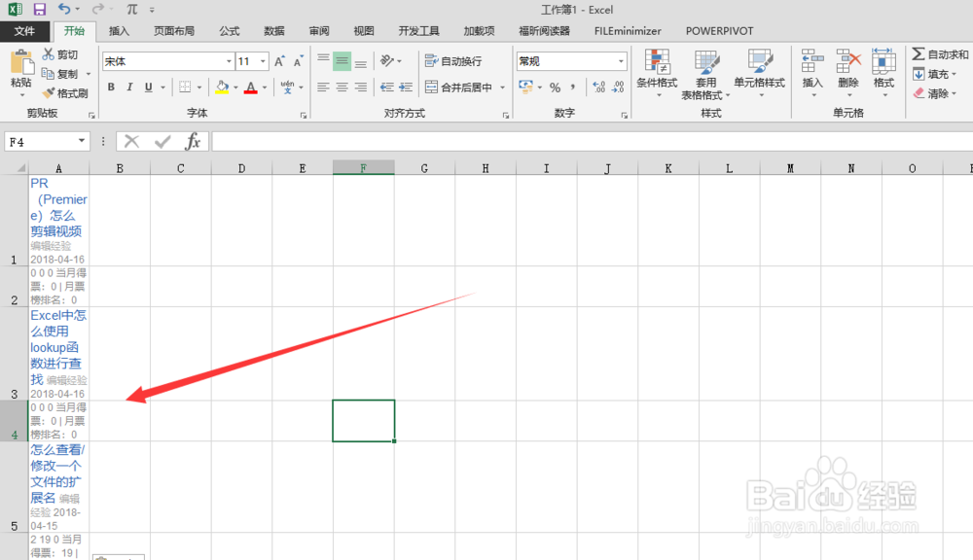
Task: Open number group dialog launcher
Action: pos(625,116)
